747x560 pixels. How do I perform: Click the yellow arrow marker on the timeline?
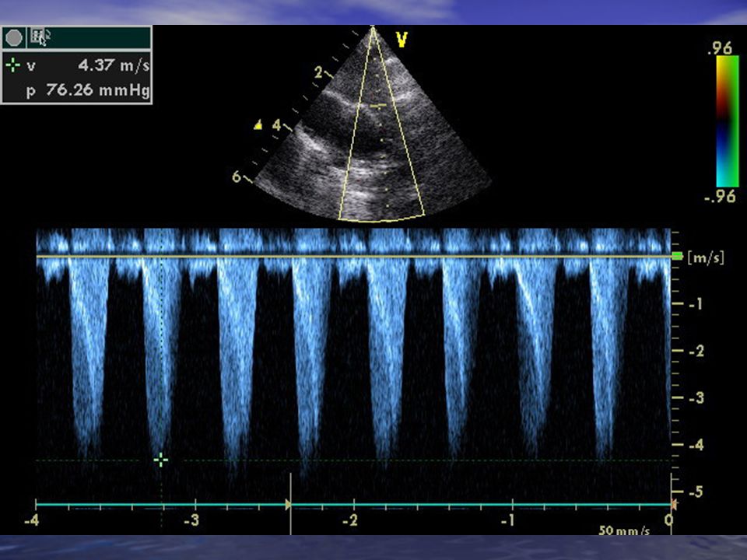pyautogui.click(x=288, y=504)
